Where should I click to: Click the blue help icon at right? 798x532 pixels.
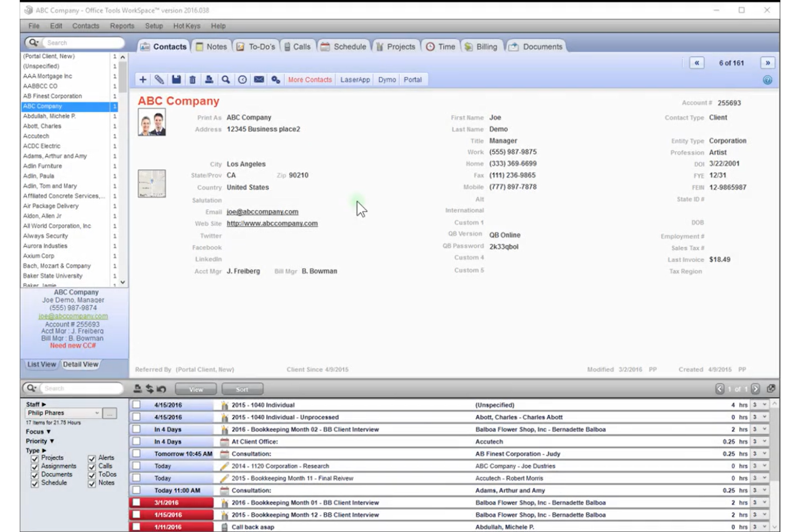click(x=767, y=80)
